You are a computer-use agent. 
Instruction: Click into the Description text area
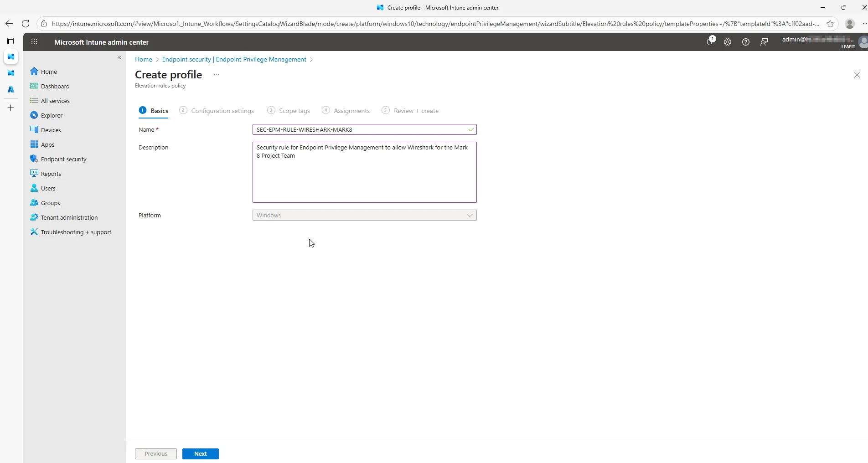(364, 172)
